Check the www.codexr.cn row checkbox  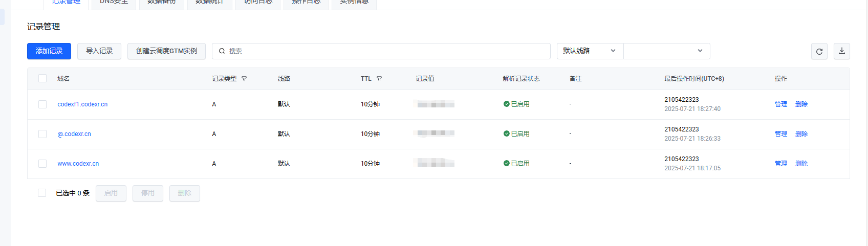coord(42,164)
